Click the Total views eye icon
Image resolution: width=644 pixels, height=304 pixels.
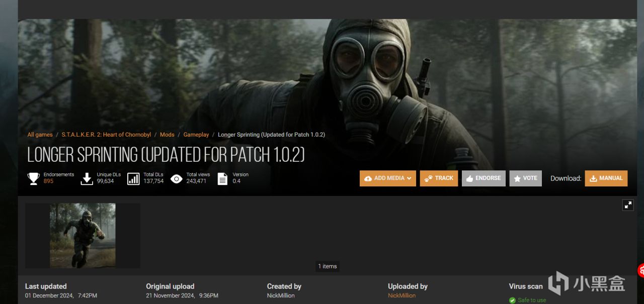pyautogui.click(x=176, y=178)
